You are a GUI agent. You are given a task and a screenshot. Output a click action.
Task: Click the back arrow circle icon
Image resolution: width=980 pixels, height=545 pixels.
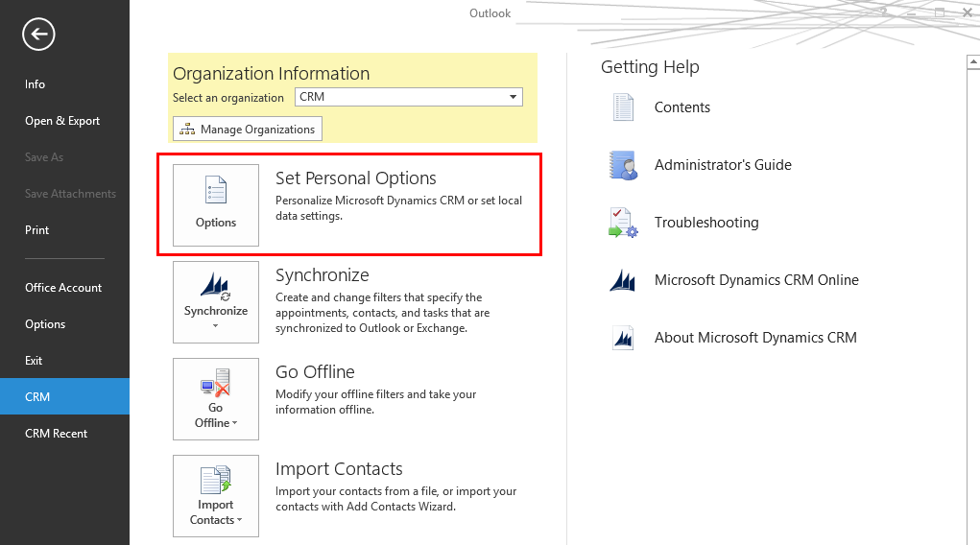(x=38, y=35)
